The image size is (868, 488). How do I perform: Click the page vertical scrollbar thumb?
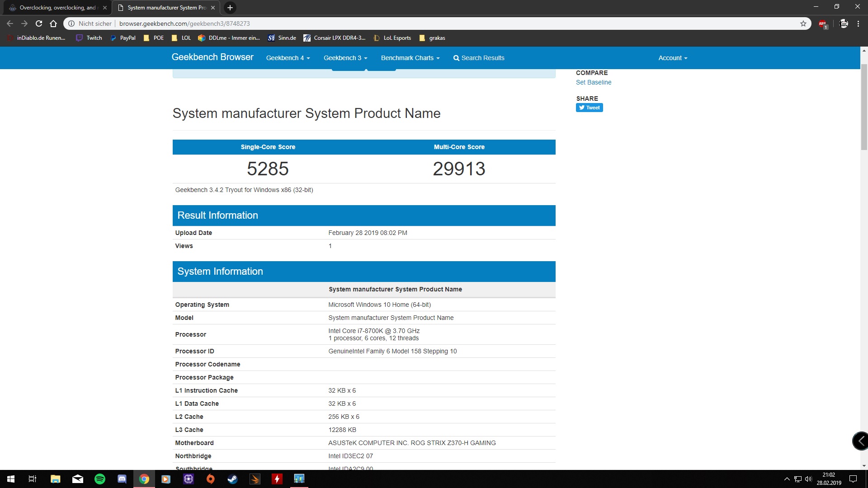tap(864, 107)
